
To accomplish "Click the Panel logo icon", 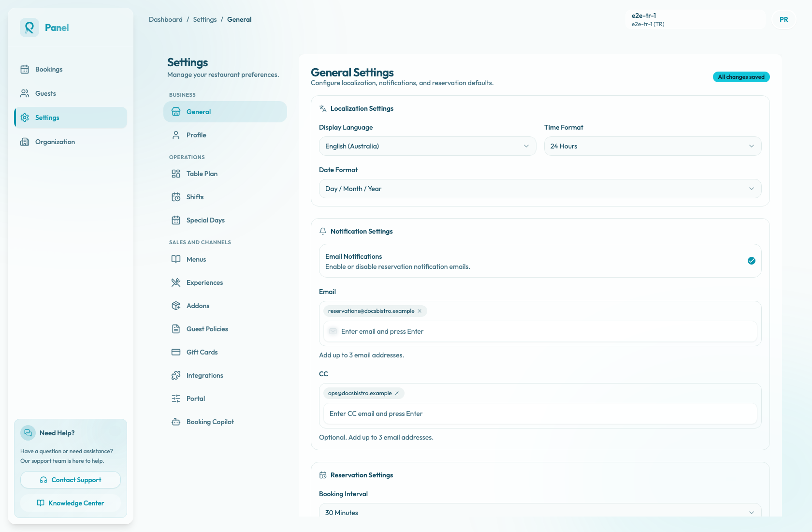I will [x=29, y=28].
